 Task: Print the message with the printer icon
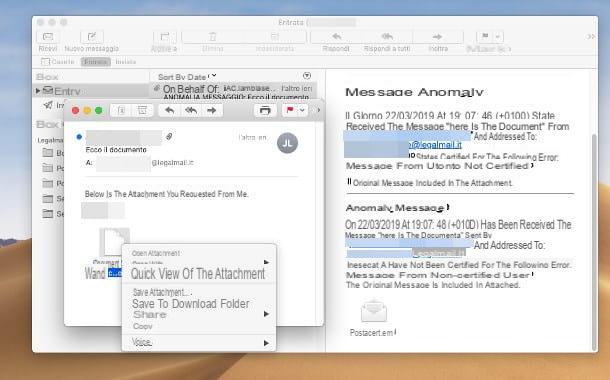coord(265,110)
